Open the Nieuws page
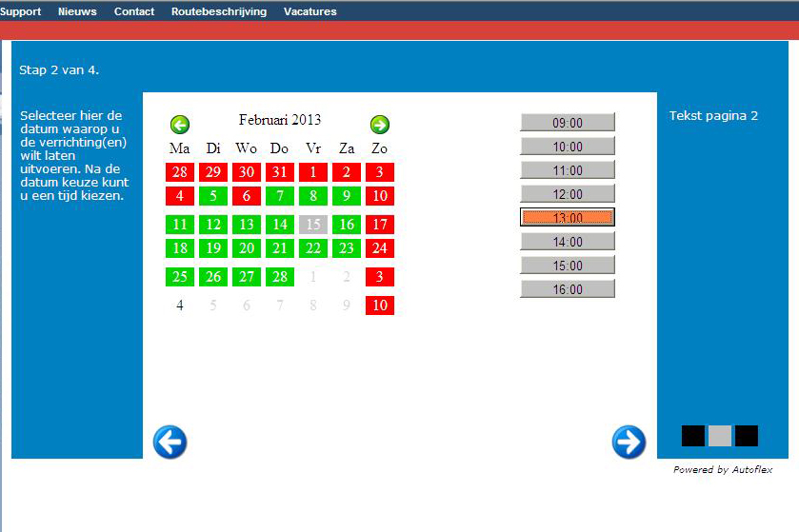Image resolution: width=799 pixels, height=532 pixels. (77, 11)
